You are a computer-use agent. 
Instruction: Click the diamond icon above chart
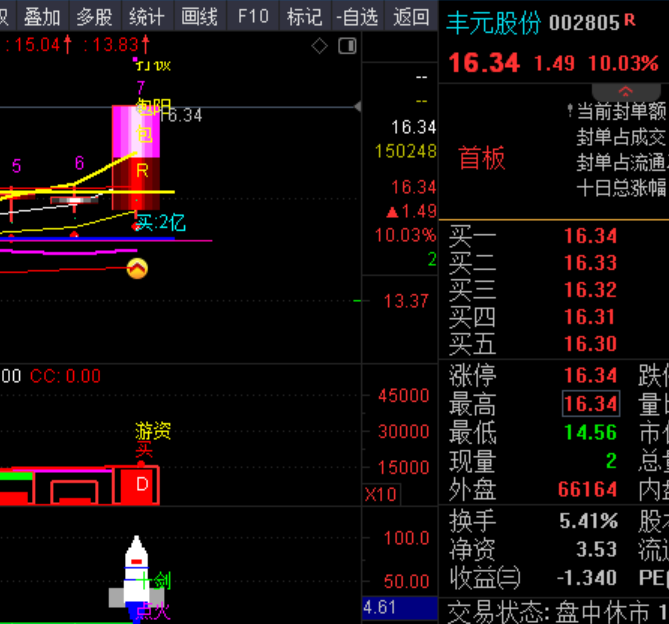click(320, 46)
